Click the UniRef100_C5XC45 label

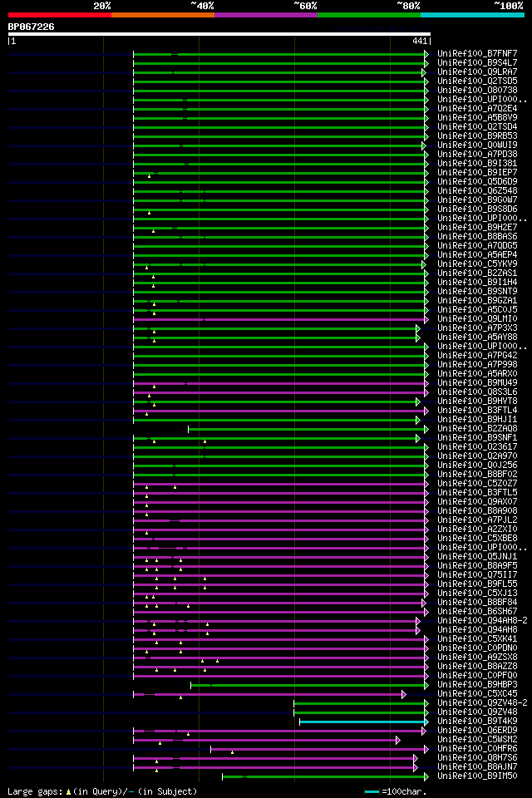point(477,694)
